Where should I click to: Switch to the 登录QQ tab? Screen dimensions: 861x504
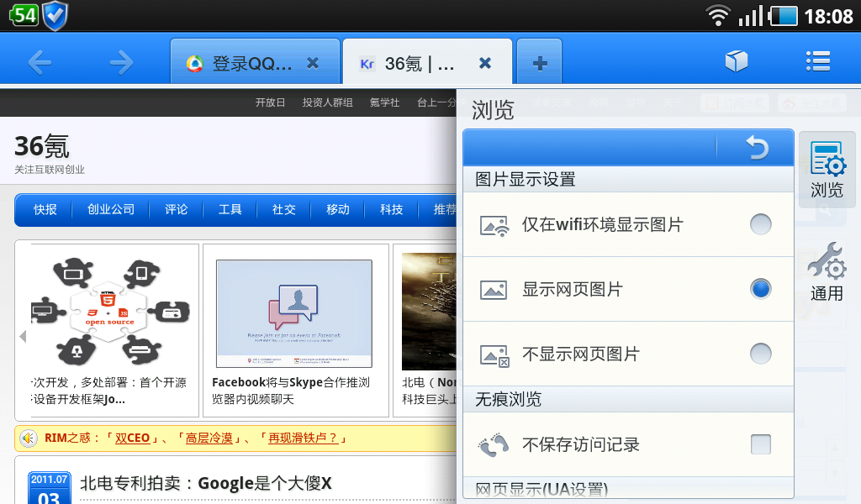click(255, 62)
